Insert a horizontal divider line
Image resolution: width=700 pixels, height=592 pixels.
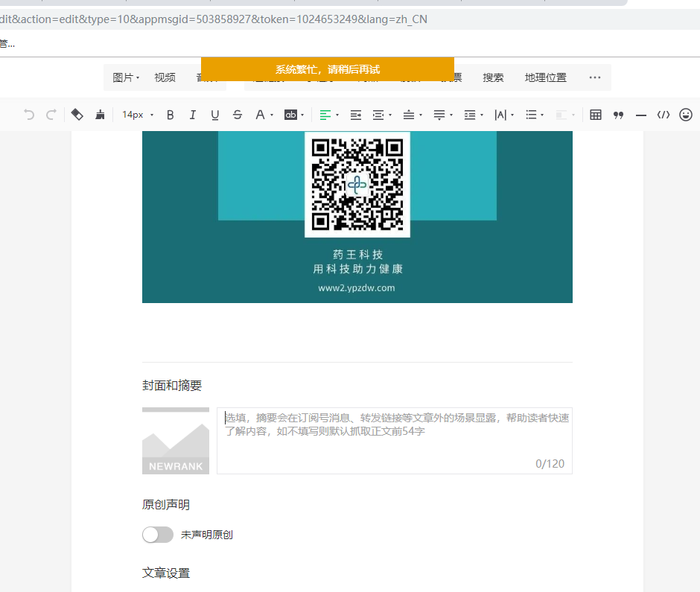pos(641,115)
